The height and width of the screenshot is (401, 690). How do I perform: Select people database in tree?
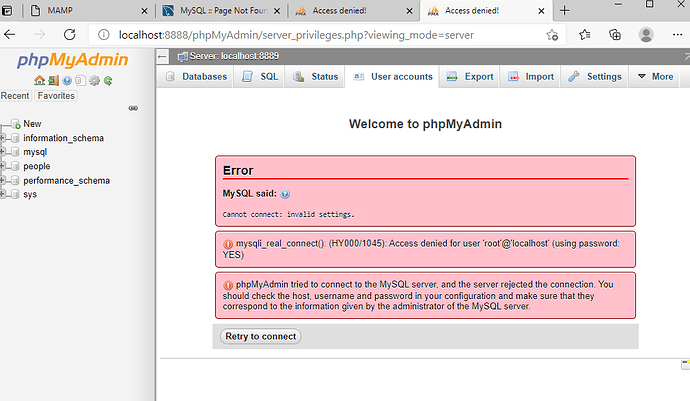coord(37,166)
